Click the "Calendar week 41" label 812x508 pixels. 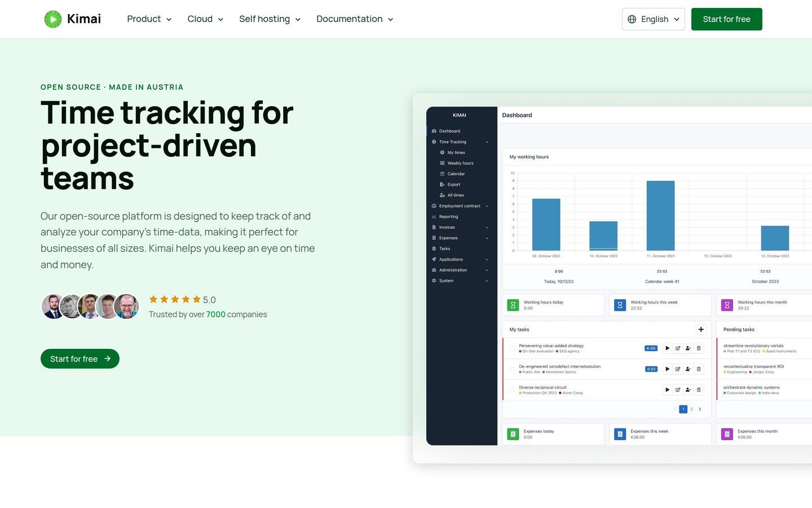(x=662, y=282)
